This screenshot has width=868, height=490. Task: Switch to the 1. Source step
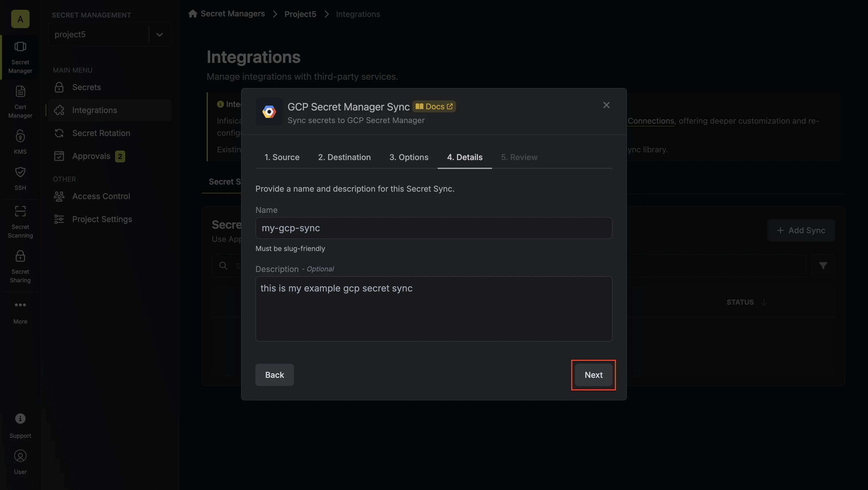pyautogui.click(x=282, y=157)
